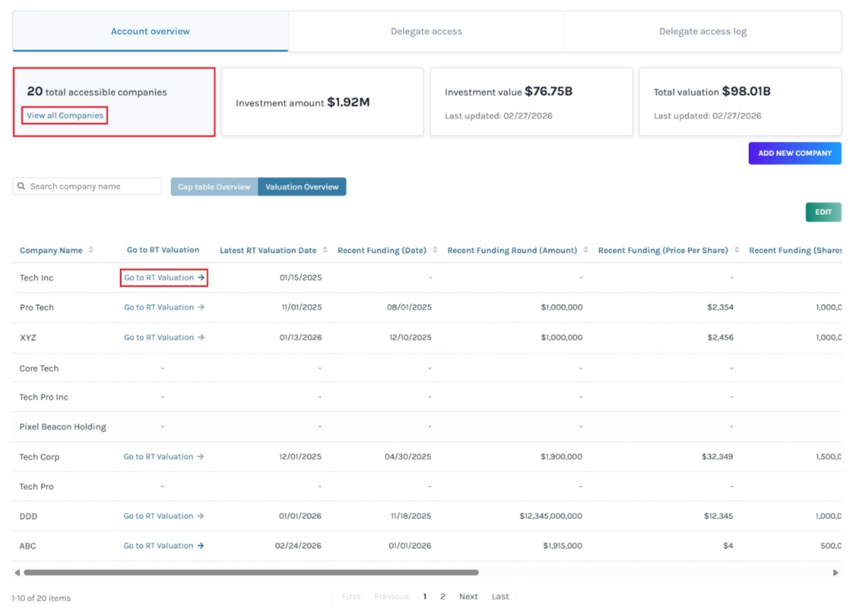The image size is (853, 616).
Task: Open View all Companies
Action: (x=64, y=116)
